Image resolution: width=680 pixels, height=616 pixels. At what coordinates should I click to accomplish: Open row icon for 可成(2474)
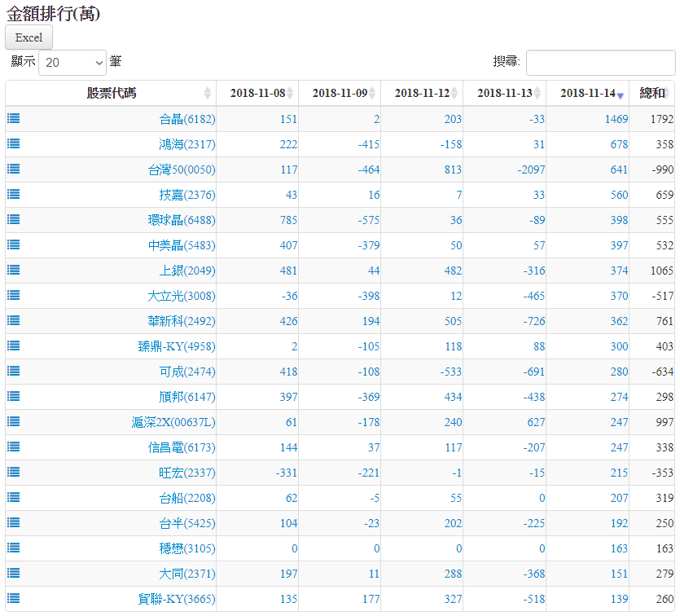pyautogui.click(x=14, y=371)
